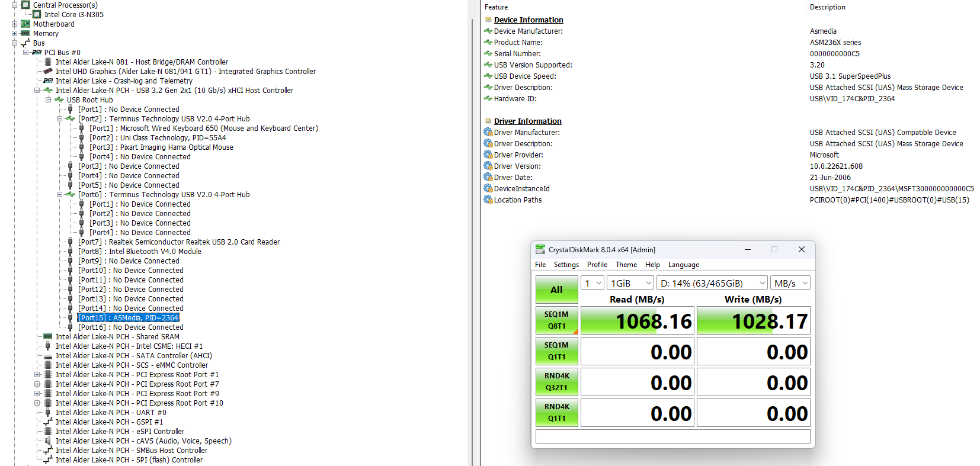980x466 pixels.
Task: Select Uni Class Technology PID=55A4 device
Action: coord(158,138)
